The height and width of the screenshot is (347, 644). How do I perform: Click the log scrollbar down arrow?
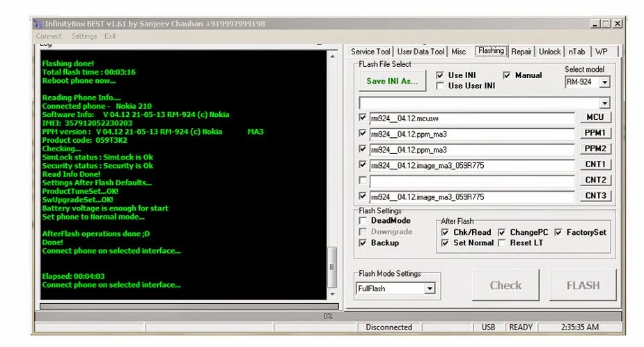(x=332, y=294)
